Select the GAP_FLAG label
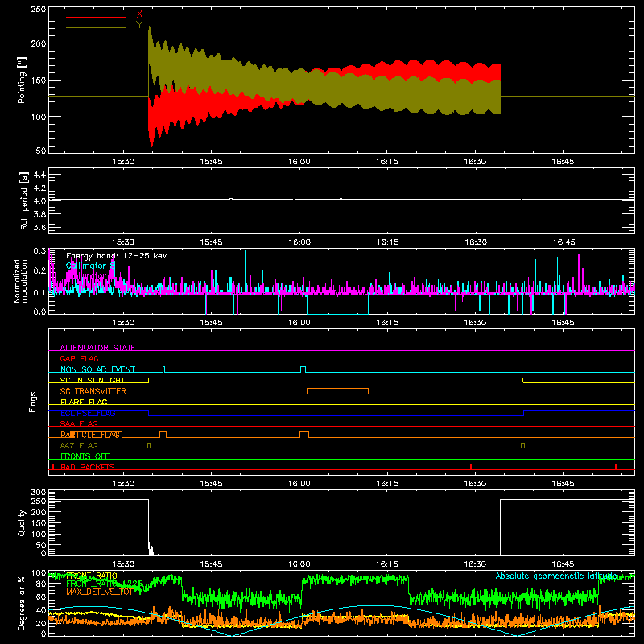644x644 pixels. [79, 358]
